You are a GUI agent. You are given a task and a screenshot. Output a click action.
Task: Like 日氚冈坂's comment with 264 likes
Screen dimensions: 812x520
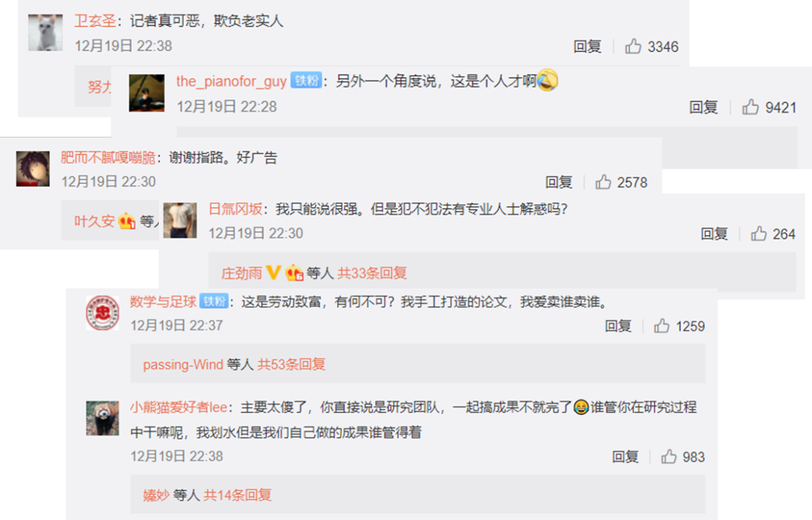(759, 234)
